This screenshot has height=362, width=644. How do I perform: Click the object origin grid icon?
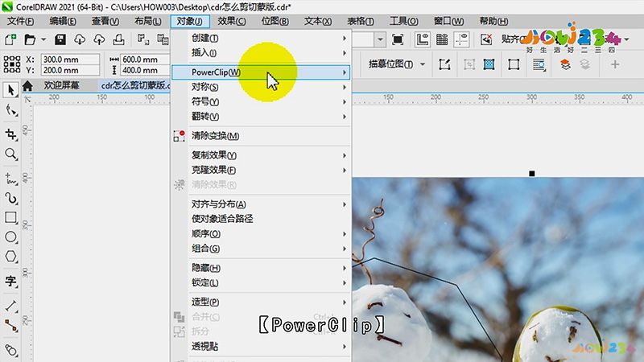point(12,64)
